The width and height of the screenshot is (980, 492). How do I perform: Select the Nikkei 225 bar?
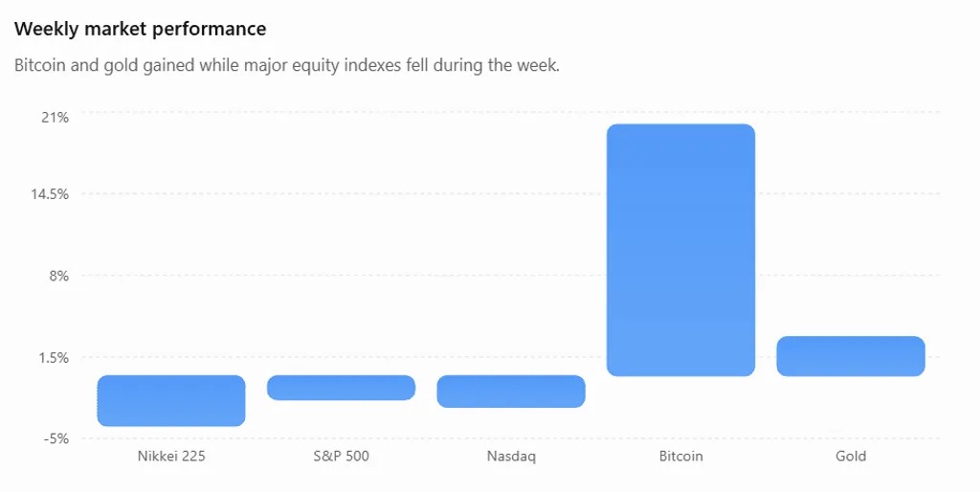coord(171,401)
